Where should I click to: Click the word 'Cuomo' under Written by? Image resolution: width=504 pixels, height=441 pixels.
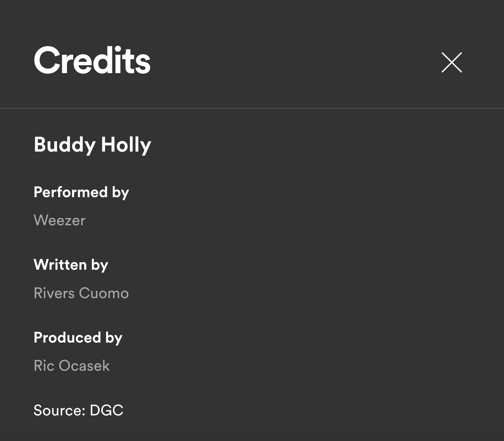pos(103,293)
